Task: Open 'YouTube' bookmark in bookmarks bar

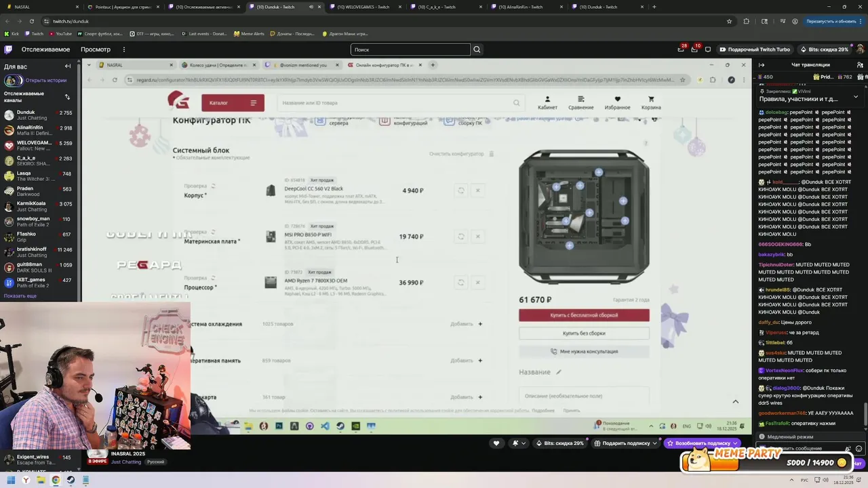Action: pyautogui.click(x=60, y=34)
